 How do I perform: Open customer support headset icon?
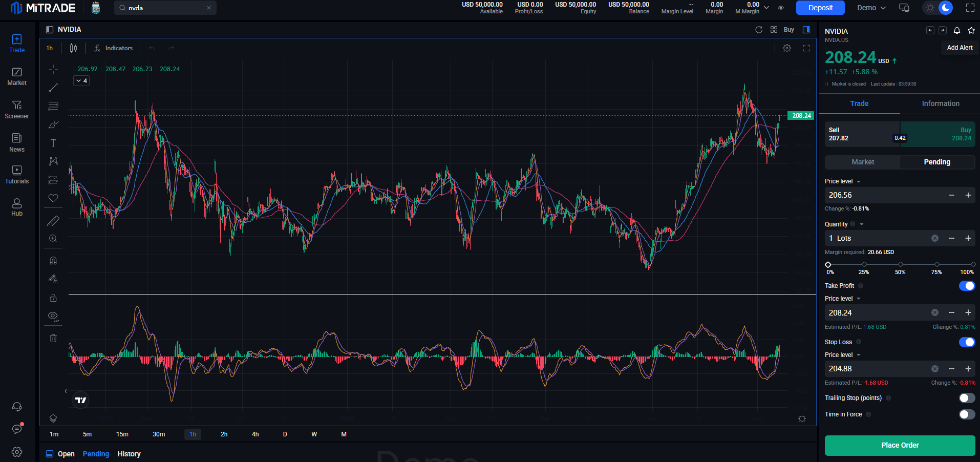pyautogui.click(x=17, y=407)
